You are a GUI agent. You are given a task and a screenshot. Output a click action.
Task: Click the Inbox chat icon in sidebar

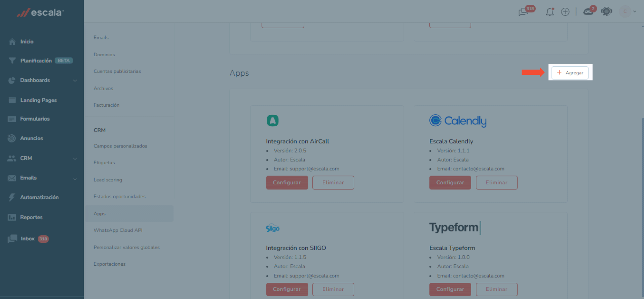click(12, 239)
